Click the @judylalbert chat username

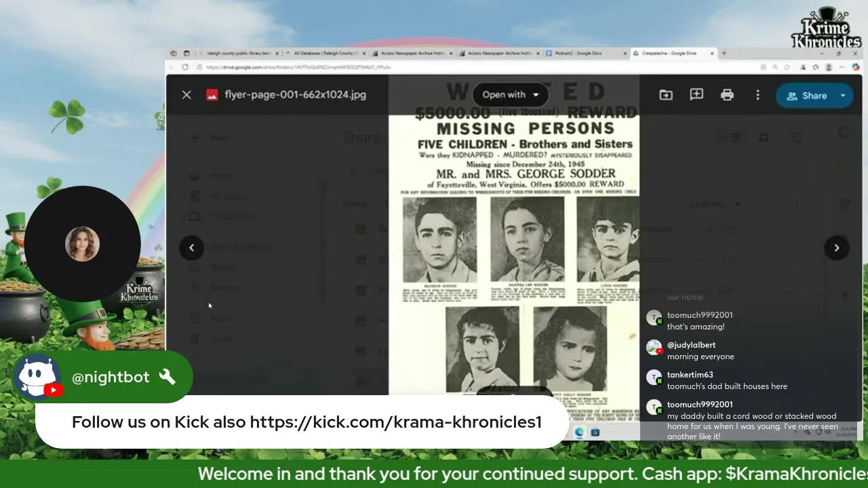click(x=691, y=345)
